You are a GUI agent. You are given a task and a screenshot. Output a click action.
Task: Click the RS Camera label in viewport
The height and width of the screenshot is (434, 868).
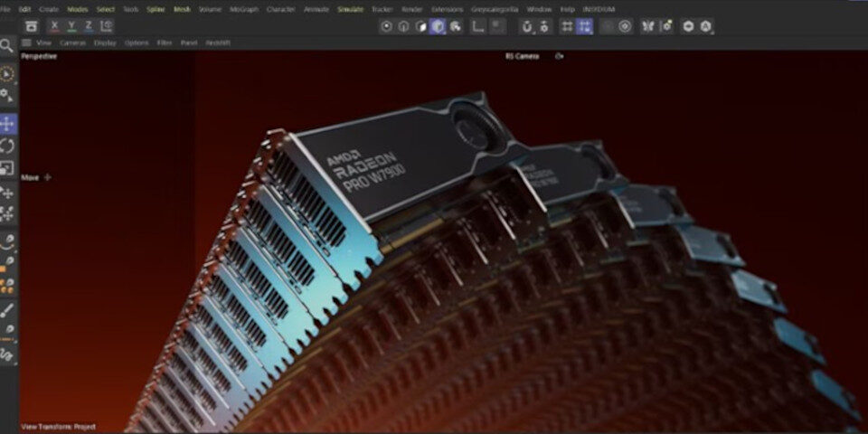point(522,56)
